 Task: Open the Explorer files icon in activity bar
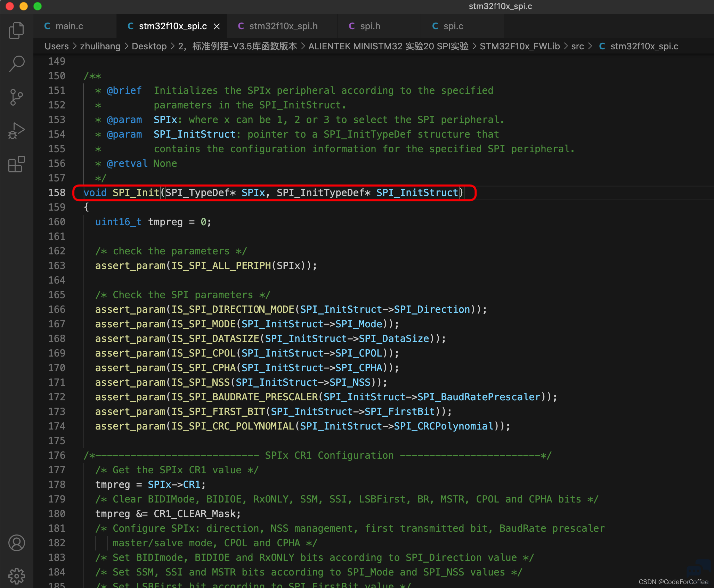[x=16, y=31]
